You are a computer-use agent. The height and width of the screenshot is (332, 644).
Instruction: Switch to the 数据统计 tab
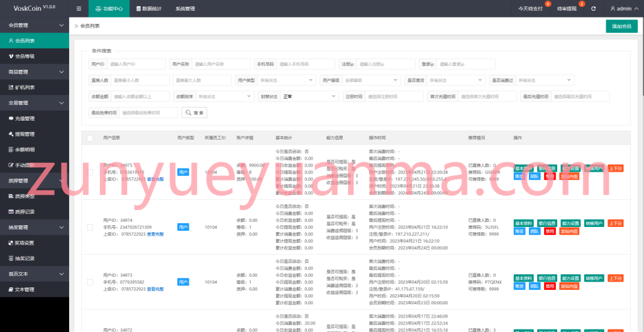point(148,8)
